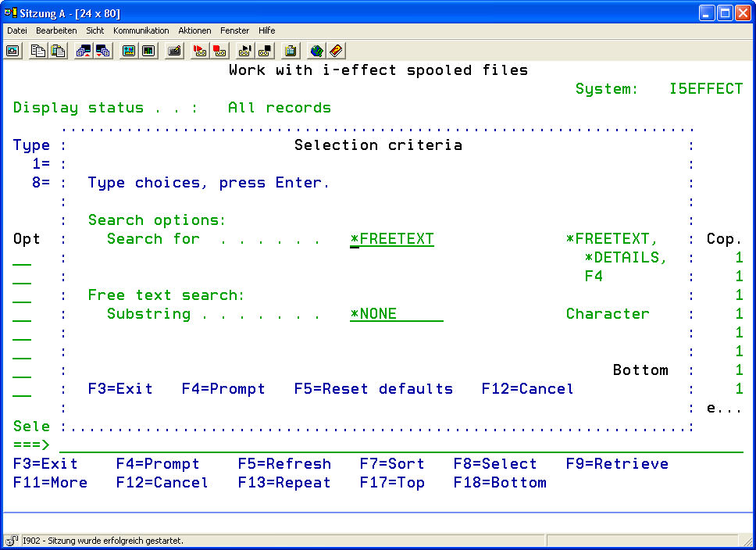Open the Datei menu
This screenshot has height=550, width=756.
click(x=17, y=30)
